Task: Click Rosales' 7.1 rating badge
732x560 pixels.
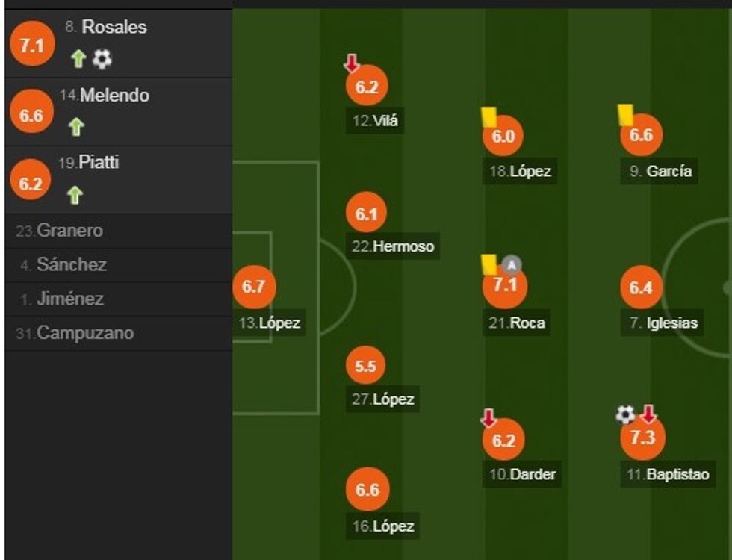Action: tap(32, 46)
